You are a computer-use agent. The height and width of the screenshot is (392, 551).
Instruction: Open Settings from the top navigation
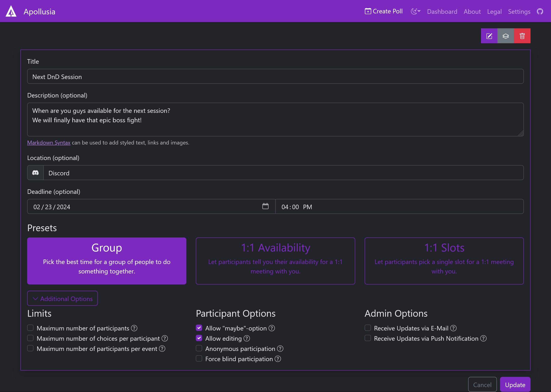pyautogui.click(x=519, y=12)
